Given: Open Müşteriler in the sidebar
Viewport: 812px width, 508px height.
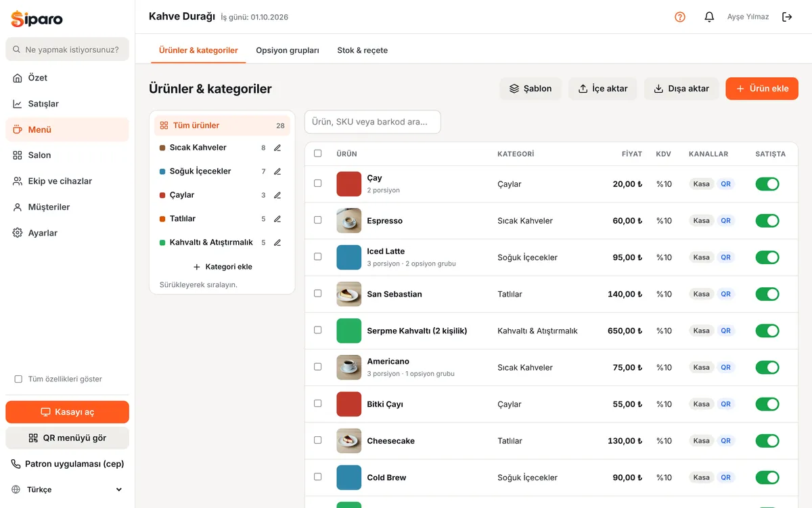Looking at the screenshot, I should (x=67, y=207).
